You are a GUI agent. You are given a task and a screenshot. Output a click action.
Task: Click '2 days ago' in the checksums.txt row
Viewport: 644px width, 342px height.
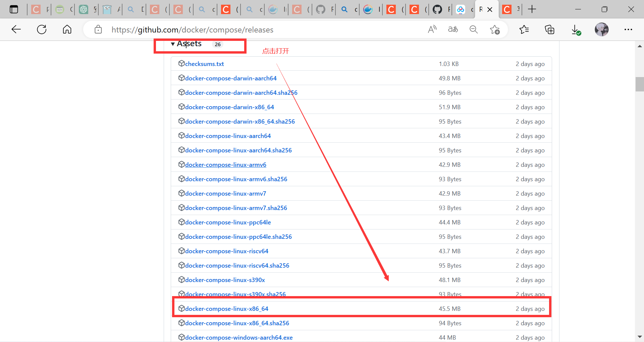pos(530,64)
